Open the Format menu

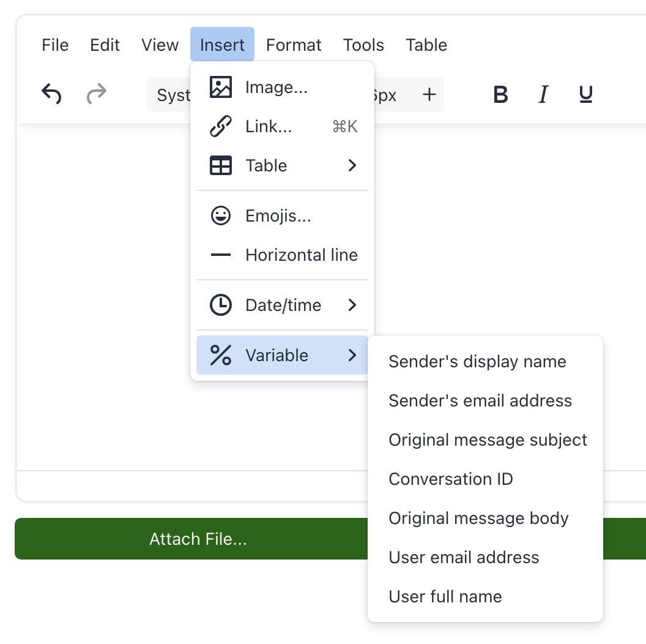[x=294, y=45]
